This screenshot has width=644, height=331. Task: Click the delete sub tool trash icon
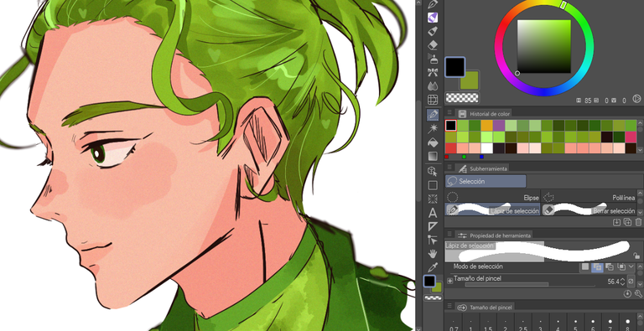(x=638, y=222)
